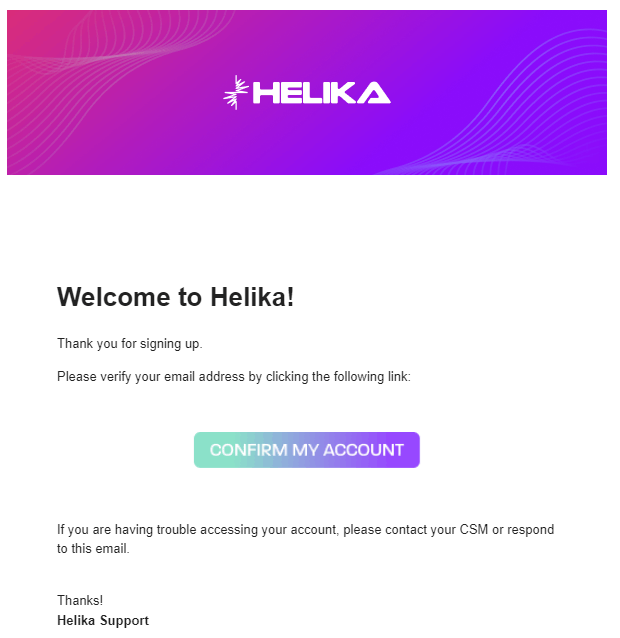Click the Helika starburst logo icon
The image size is (620, 638).
[236, 93]
